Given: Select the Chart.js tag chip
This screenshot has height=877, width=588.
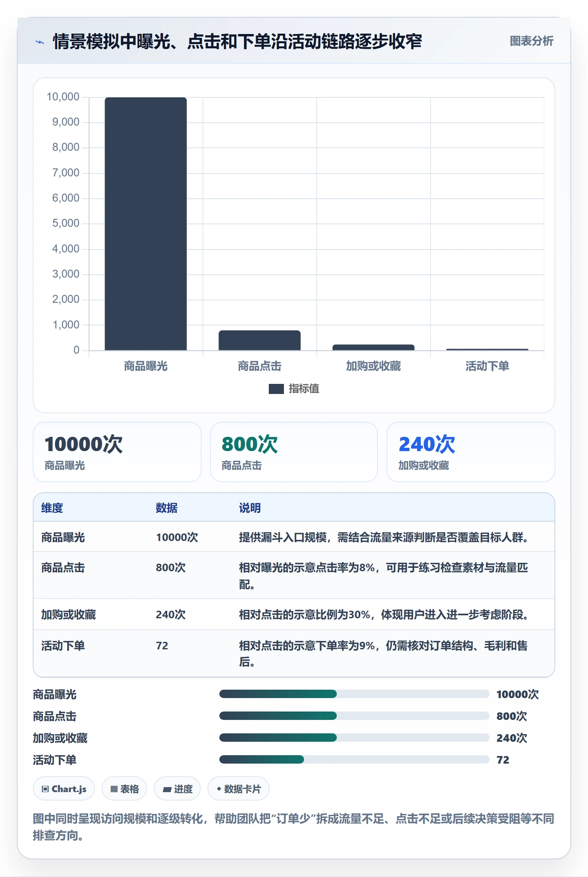Looking at the screenshot, I should click(x=64, y=789).
